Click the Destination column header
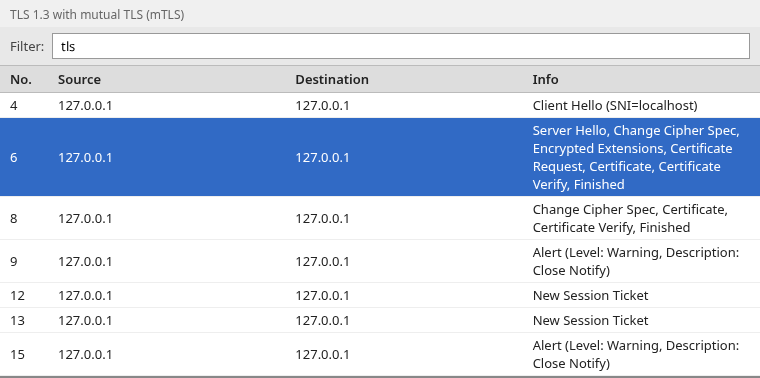Screen dimensions: 760x378 [x=332, y=79]
